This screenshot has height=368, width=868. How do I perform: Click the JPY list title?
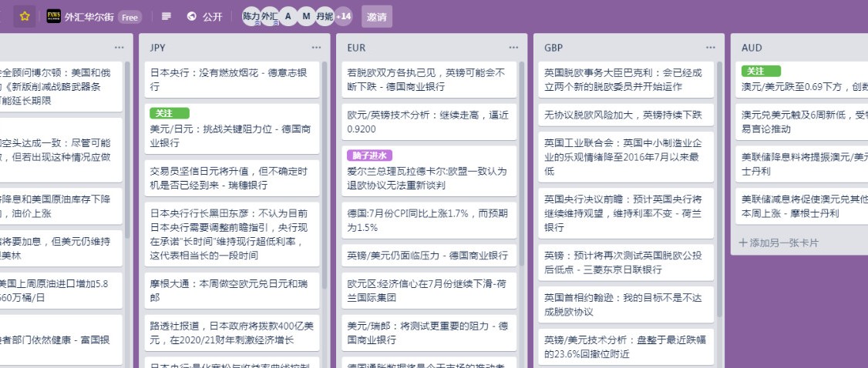158,48
